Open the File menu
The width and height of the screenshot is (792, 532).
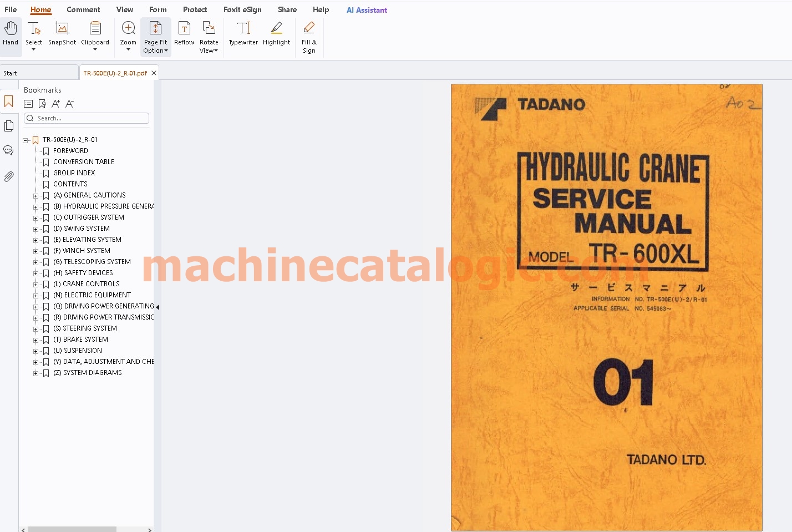pyautogui.click(x=11, y=9)
